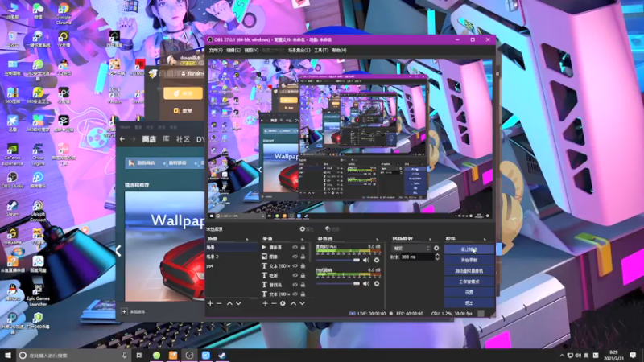
Task: Click 停止推流 stop streaming button
Action: pos(469,249)
